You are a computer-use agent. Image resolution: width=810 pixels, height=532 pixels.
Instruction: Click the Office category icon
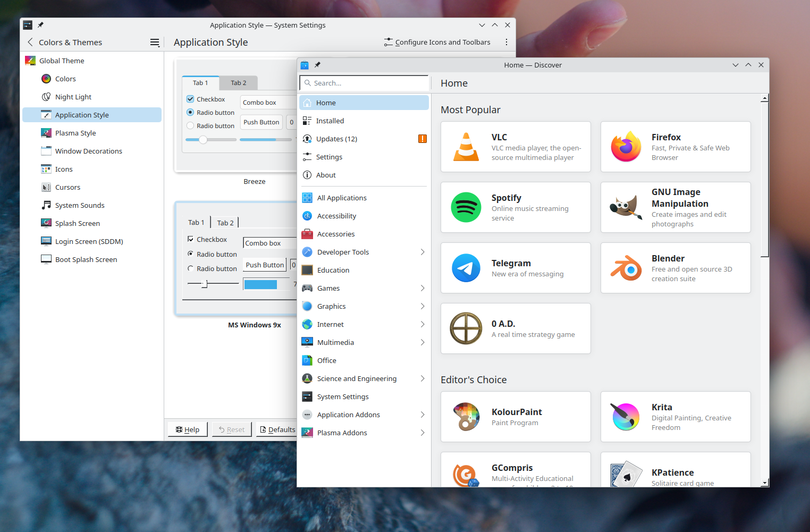[307, 360]
